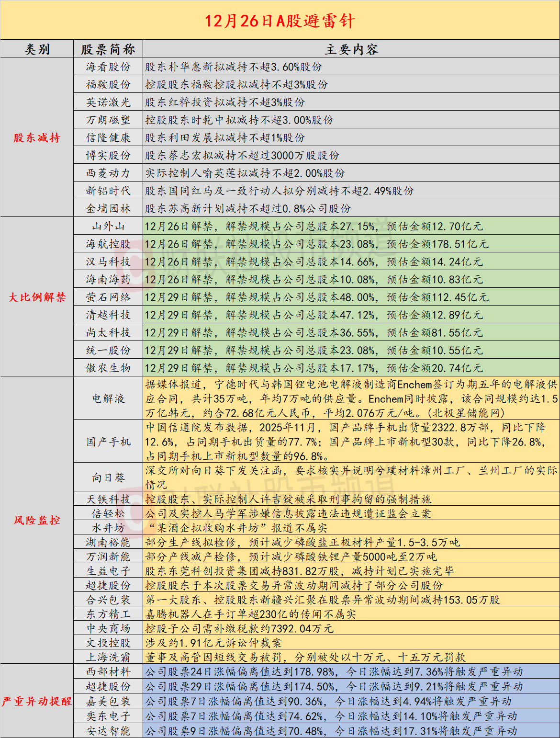Click the 风险监控 category label

pos(37,520)
